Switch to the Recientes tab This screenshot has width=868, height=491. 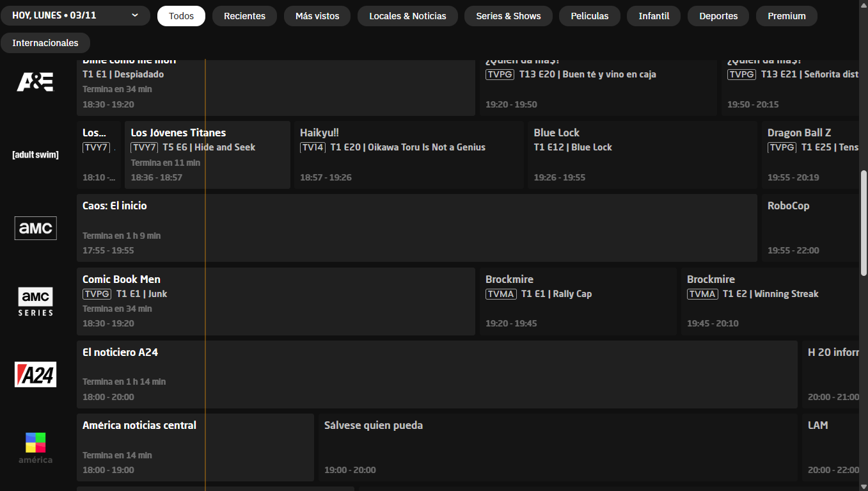[244, 16]
